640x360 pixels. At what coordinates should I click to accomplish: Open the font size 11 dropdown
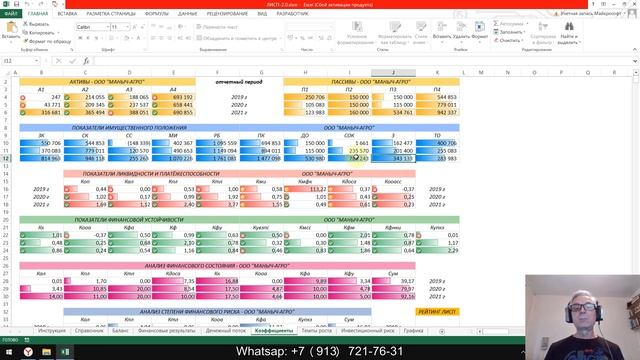127,27
